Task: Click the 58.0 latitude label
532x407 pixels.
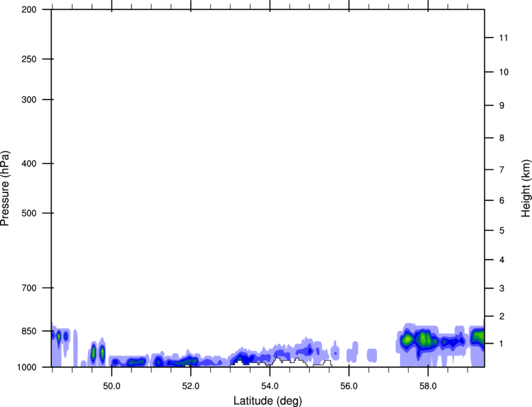Action: point(428,386)
